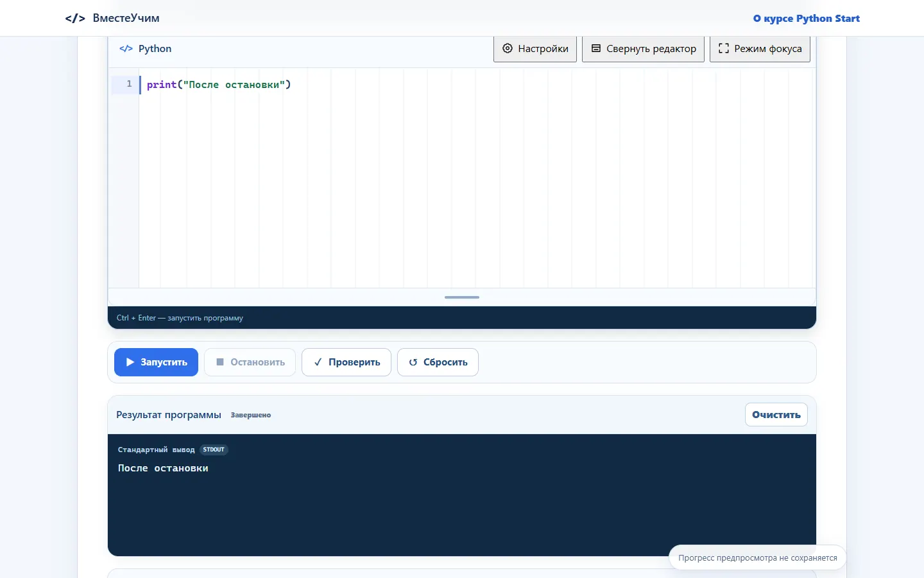Click the gear icon in Настройки
This screenshot has height=578, width=924.
tap(508, 48)
